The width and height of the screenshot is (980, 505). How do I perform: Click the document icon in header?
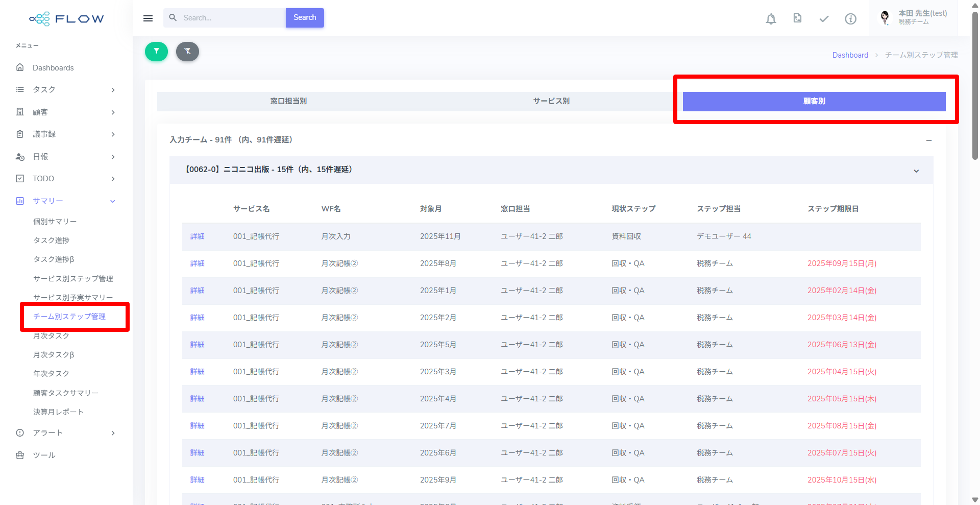pyautogui.click(x=797, y=18)
